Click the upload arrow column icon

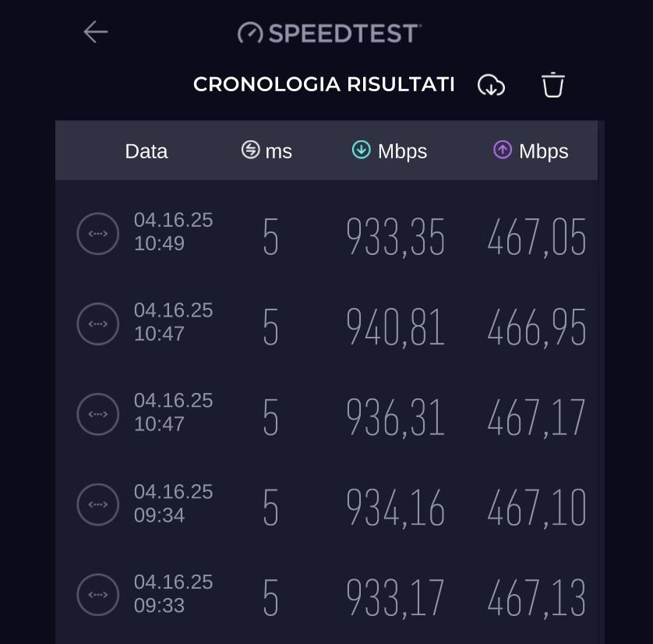(x=503, y=150)
